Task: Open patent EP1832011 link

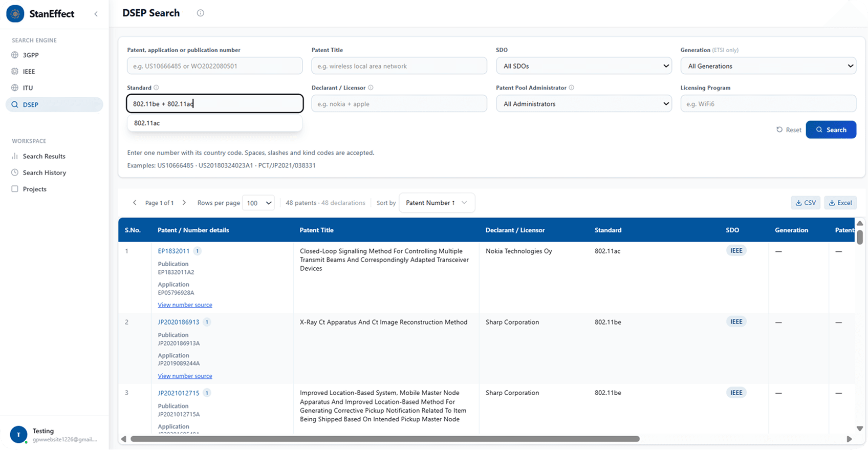Action: click(x=173, y=251)
